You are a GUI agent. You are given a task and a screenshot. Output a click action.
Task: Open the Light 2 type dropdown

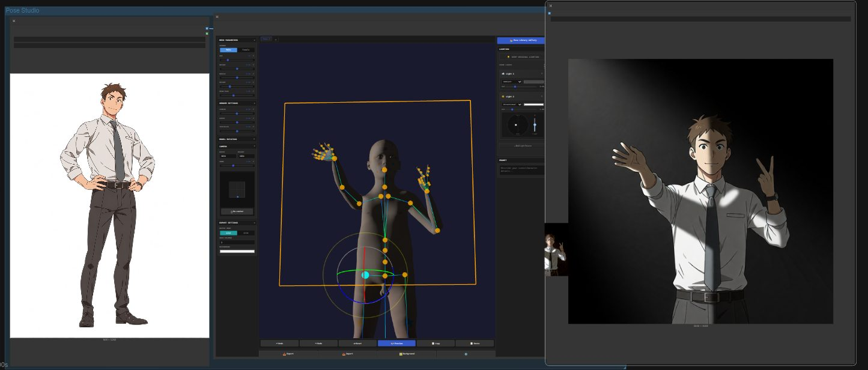(x=511, y=104)
